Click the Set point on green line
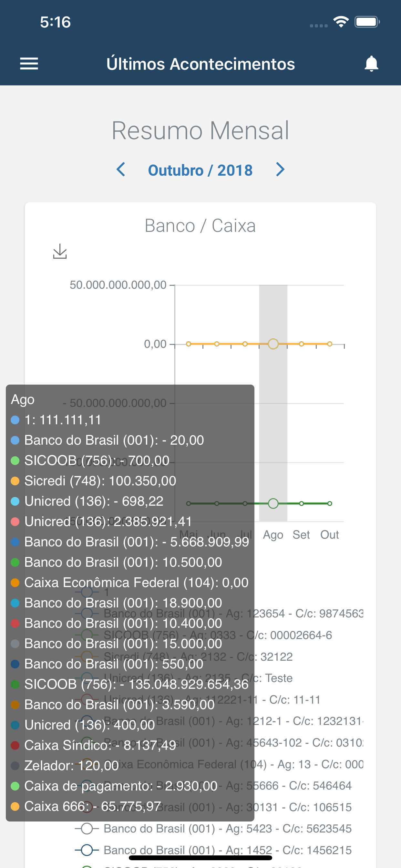This screenshot has width=401, height=868. point(301,503)
